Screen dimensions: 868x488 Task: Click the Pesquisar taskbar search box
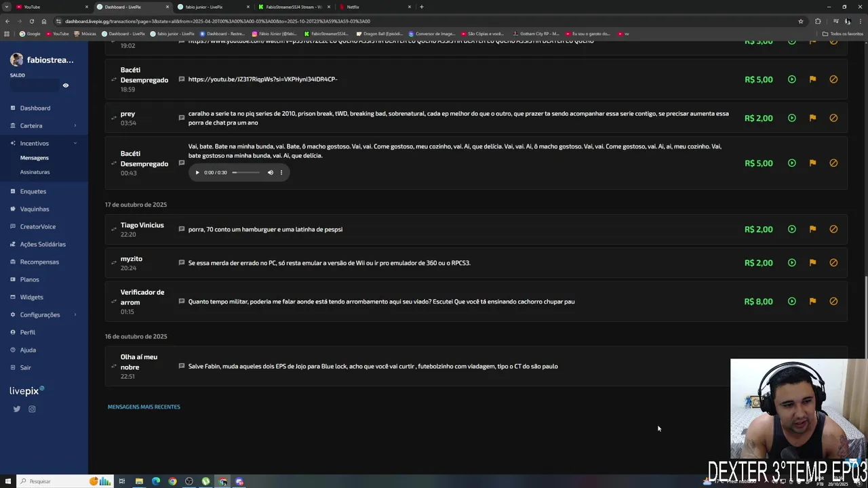(x=51, y=481)
